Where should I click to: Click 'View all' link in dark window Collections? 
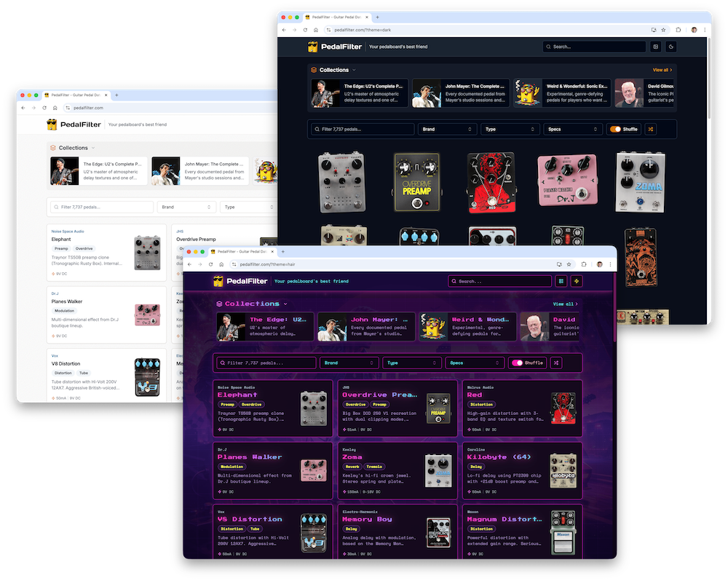point(662,70)
